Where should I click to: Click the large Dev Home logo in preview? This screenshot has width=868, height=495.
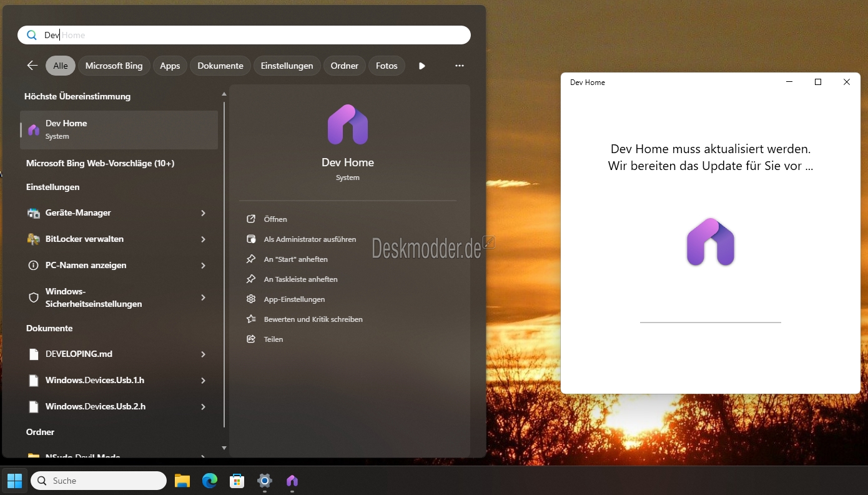(348, 124)
